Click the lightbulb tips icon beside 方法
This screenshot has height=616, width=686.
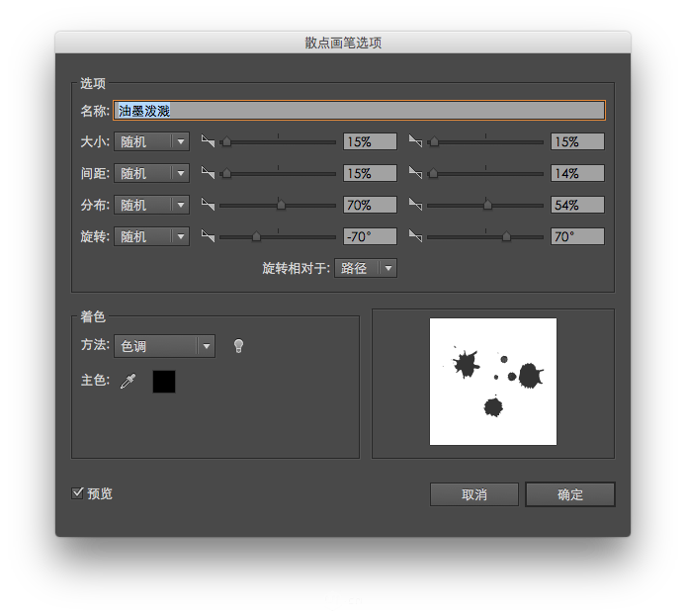click(x=238, y=346)
